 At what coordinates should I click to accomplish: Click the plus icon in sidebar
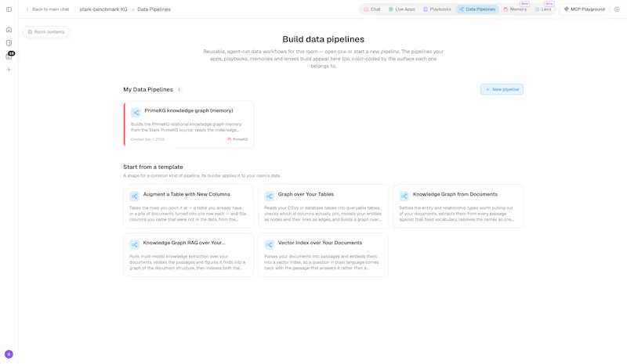(9, 70)
